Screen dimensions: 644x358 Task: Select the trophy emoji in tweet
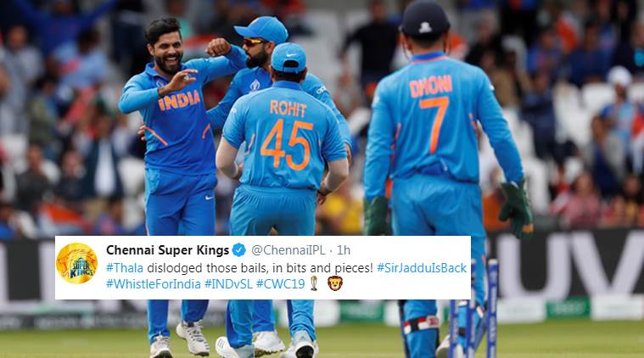[314, 283]
